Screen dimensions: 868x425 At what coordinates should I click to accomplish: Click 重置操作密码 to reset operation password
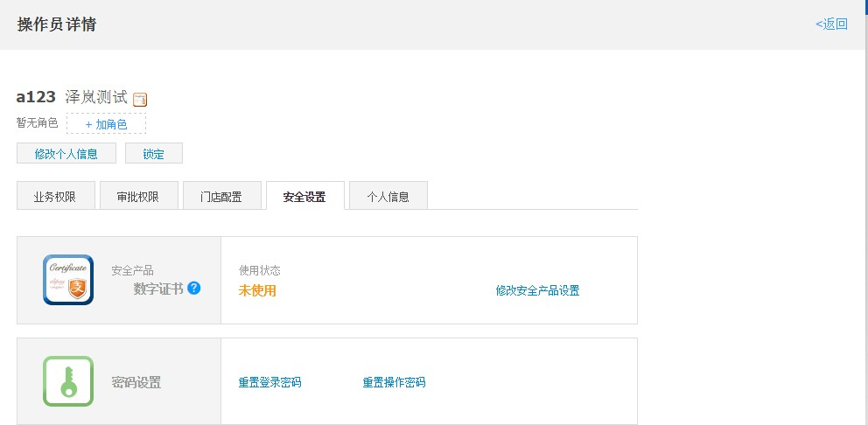coord(394,382)
